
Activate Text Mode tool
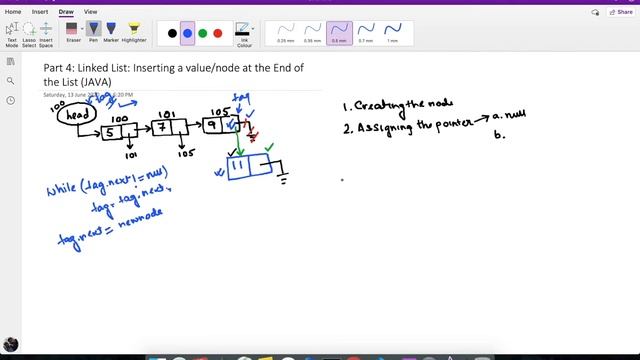click(12, 35)
